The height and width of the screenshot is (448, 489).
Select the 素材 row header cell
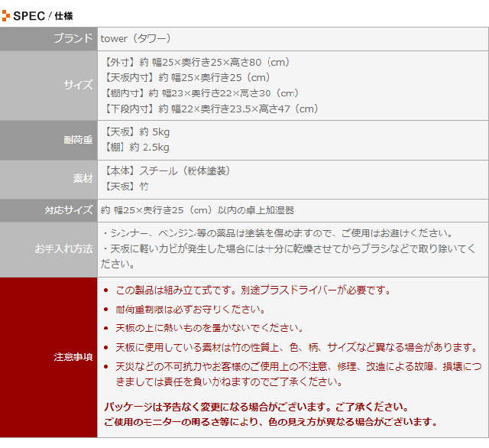click(x=83, y=179)
